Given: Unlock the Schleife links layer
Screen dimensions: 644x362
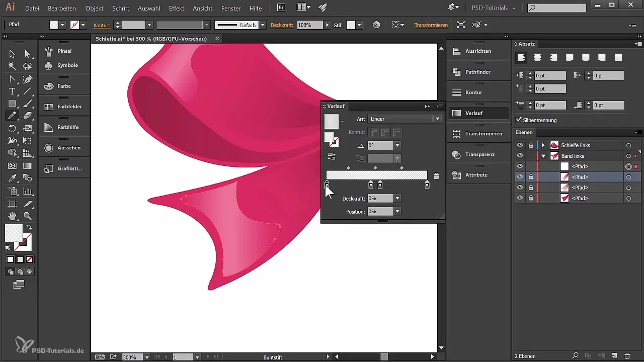Looking at the screenshot, I should (531, 145).
